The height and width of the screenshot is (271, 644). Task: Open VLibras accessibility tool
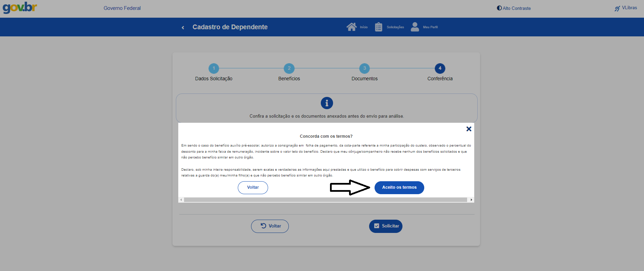point(626,8)
